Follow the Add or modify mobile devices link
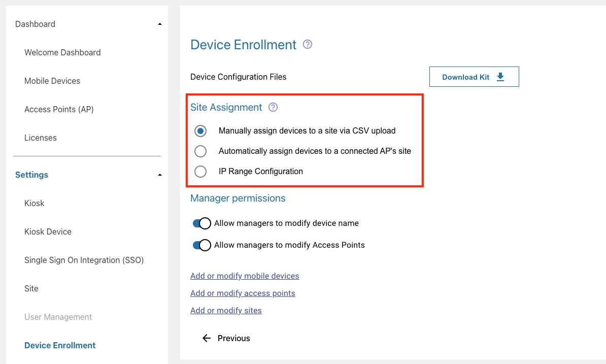The width and height of the screenshot is (606, 364). point(245,276)
